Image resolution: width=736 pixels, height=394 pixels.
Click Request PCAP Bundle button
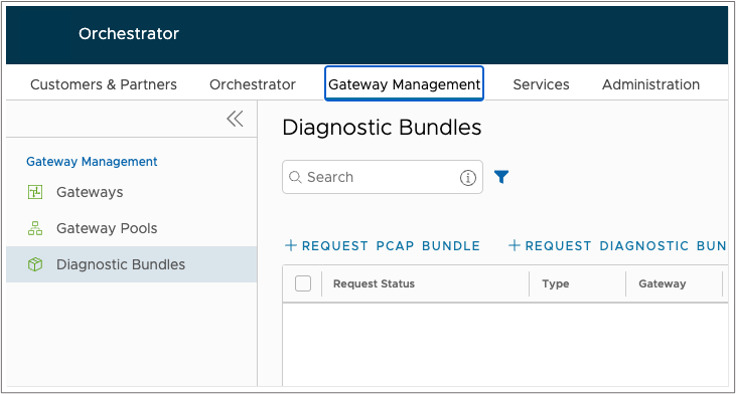[383, 246]
